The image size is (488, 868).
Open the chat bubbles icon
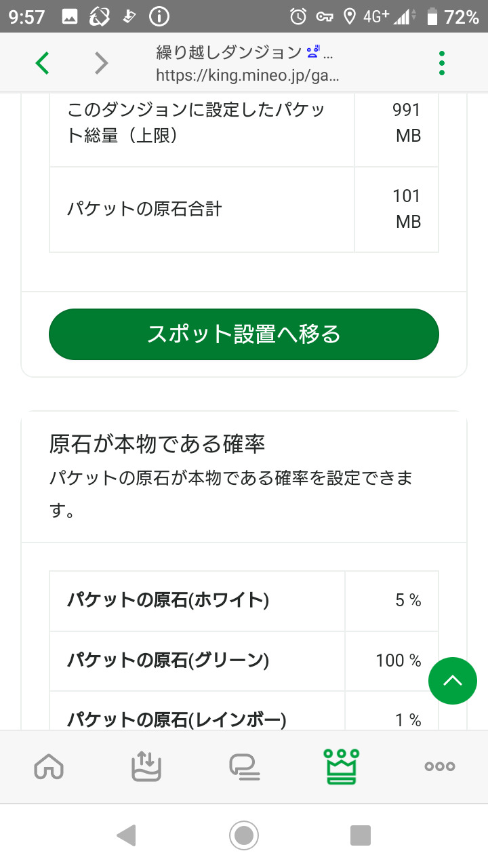click(244, 766)
